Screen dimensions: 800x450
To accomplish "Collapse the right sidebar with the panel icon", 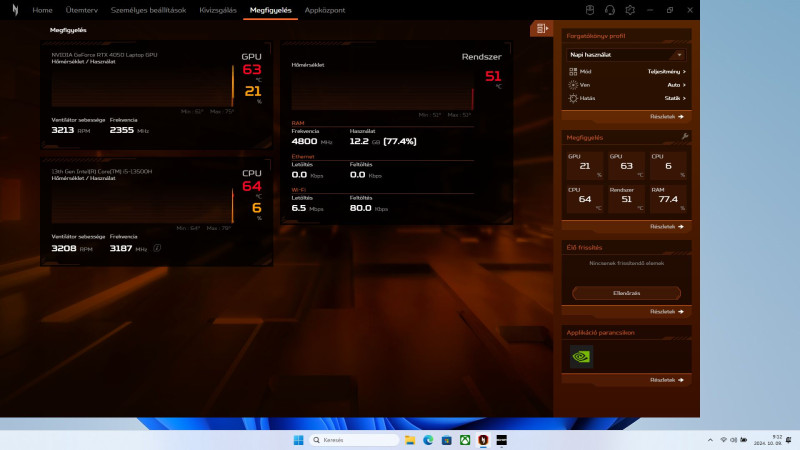I will pyautogui.click(x=542, y=29).
